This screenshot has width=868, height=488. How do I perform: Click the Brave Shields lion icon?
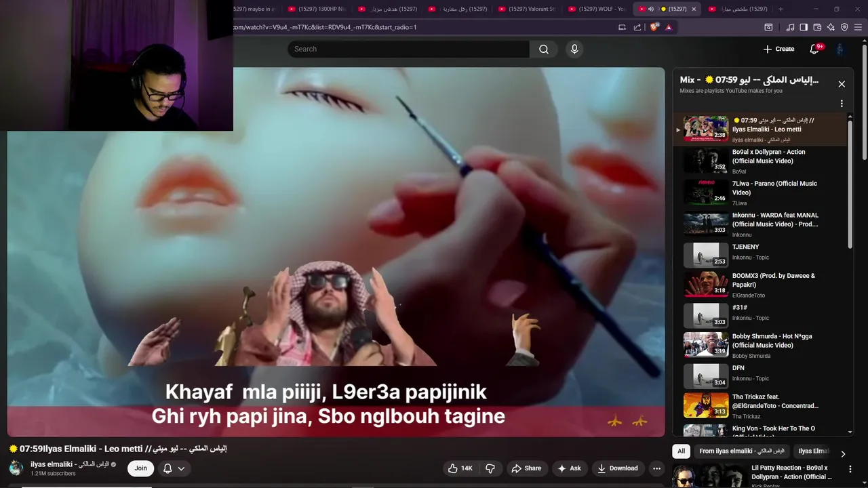654,27
